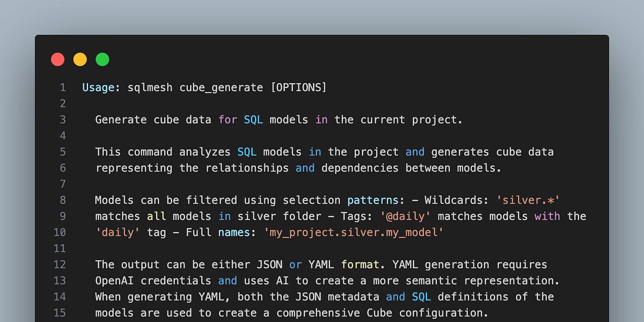
Task: Click the 'silver.*' string literal
Action: click(x=528, y=200)
